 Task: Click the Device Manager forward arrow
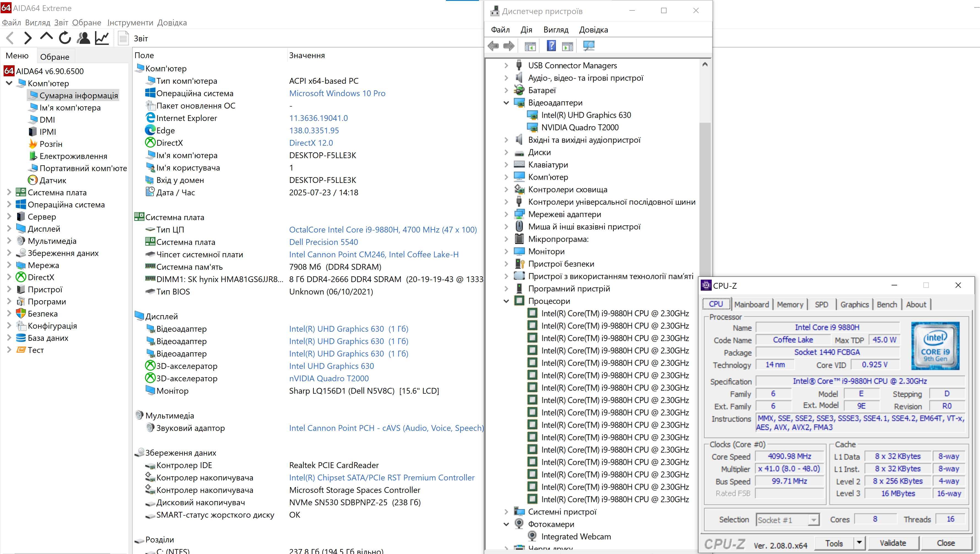[509, 47]
